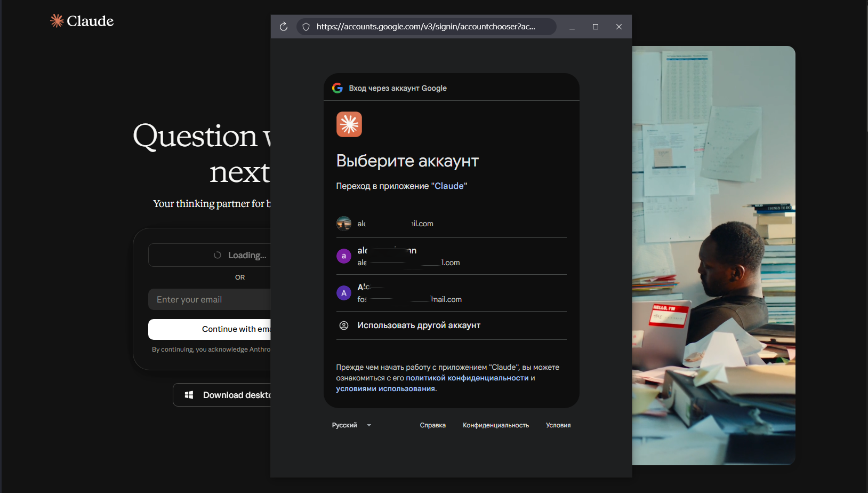The image size is (868, 493).
Task: Click the 'Справка' footer link
Action: click(x=433, y=425)
